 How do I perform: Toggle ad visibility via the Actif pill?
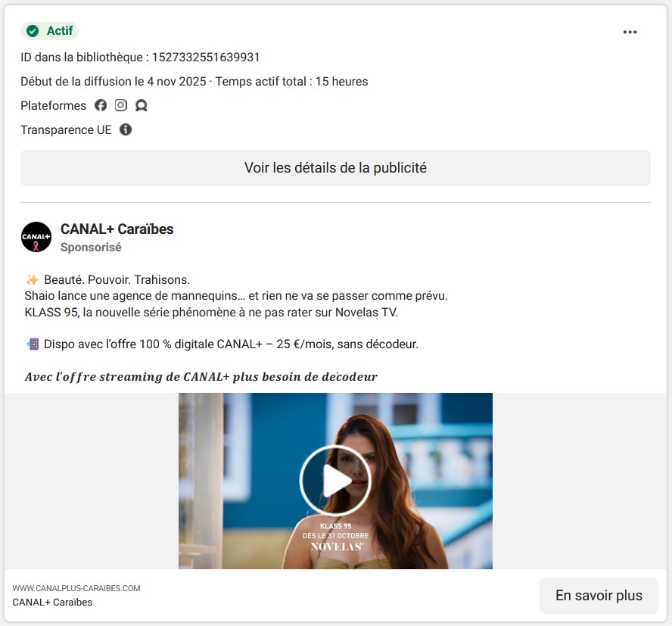point(49,31)
